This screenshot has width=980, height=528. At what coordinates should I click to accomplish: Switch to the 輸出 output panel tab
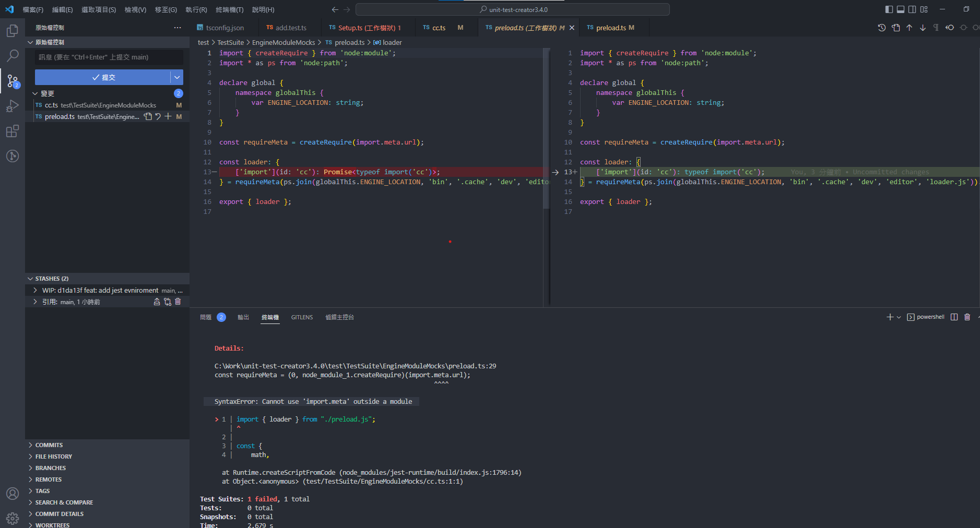pos(243,317)
